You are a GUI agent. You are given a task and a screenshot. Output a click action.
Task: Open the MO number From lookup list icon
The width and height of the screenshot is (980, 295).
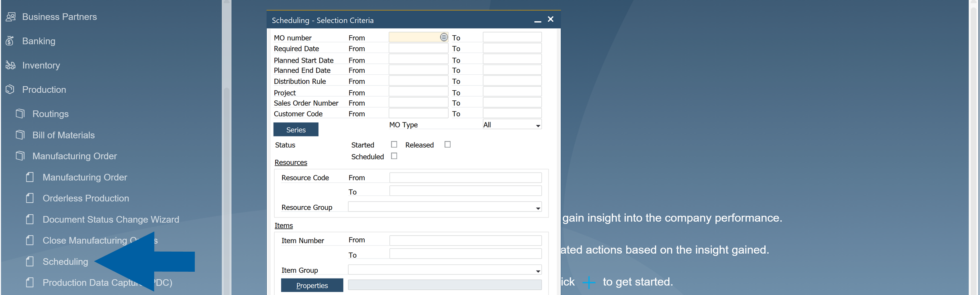(443, 37)
